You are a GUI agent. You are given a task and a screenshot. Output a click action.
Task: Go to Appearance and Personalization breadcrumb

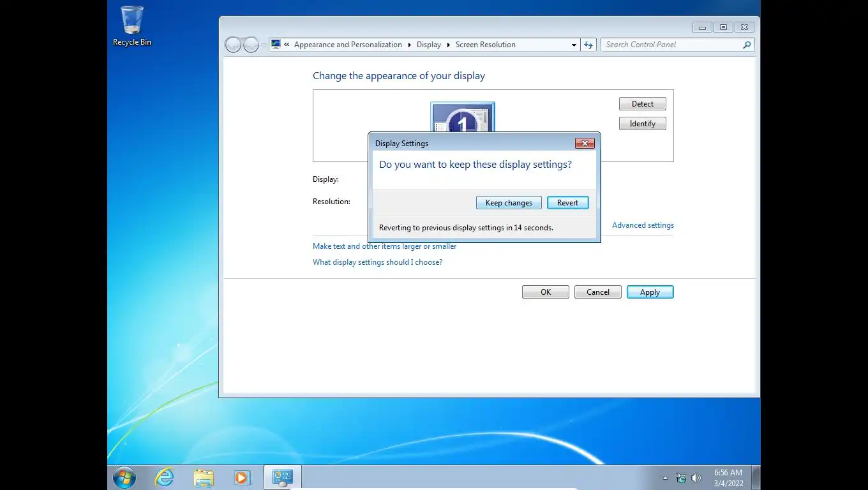348,45
